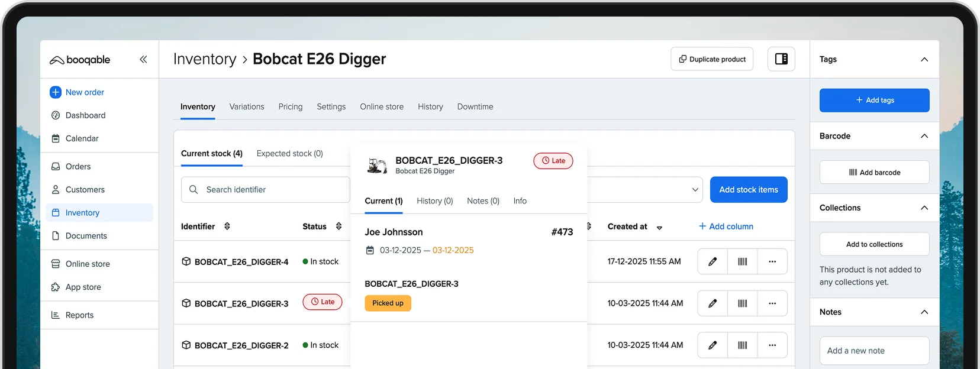Image resolution: width=980 pixels, height=369 pixels.
Task: Switch to the Pricing tab
Action: (x=290, y=107)
